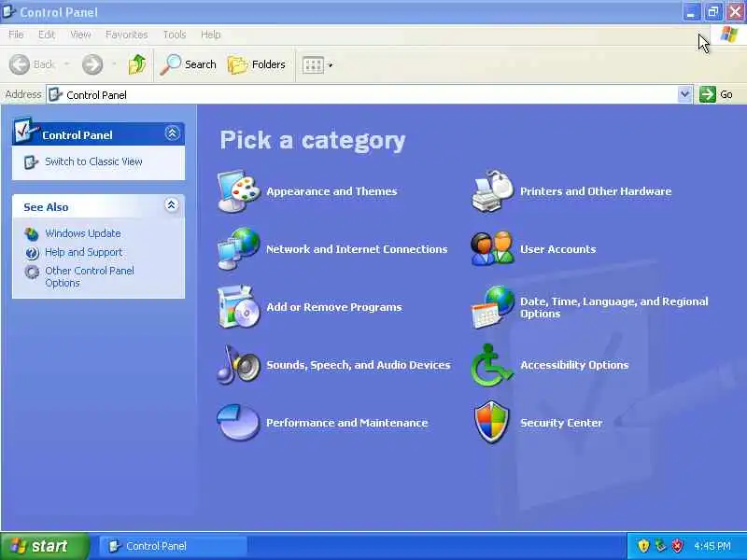The height and width of the screenshot is (560, 747).
Task: Click inside the Address bar field
Action: point(362,95)
